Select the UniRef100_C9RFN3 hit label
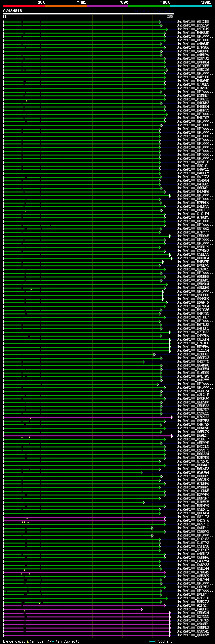 click(193, 628)
